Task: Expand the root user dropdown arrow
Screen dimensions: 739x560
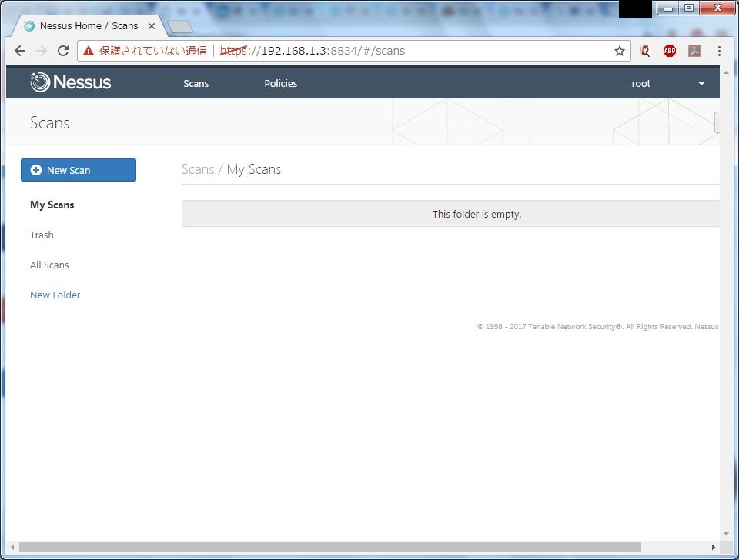Action: (701, 83)
